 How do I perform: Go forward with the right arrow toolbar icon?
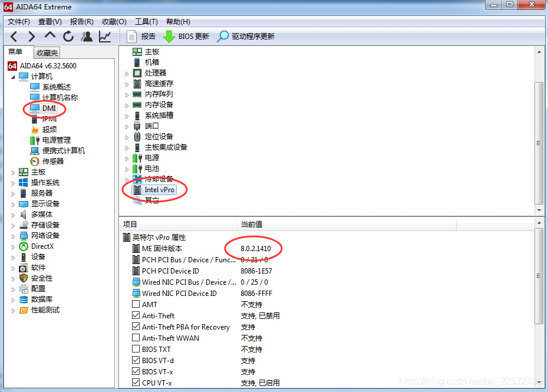click(31, 37)
